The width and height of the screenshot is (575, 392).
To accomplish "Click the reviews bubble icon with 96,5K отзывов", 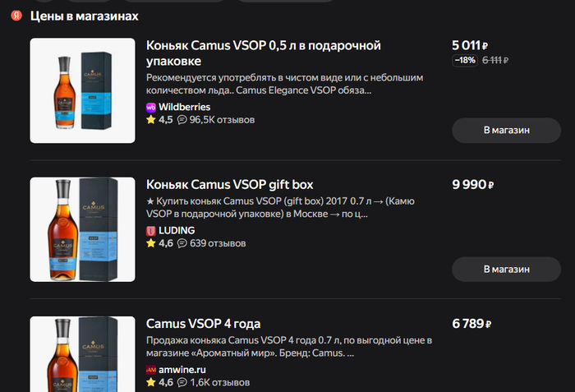I will point(182,120).
